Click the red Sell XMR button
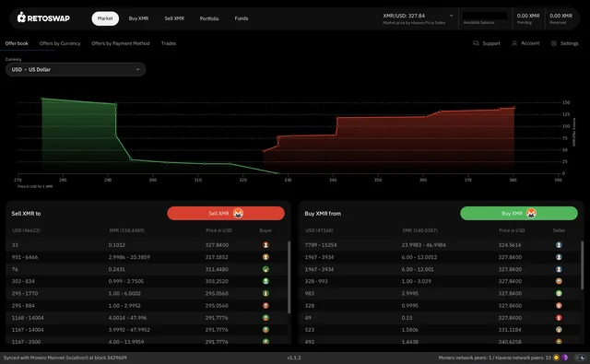 pyautogui.click(x=226, y=213)
